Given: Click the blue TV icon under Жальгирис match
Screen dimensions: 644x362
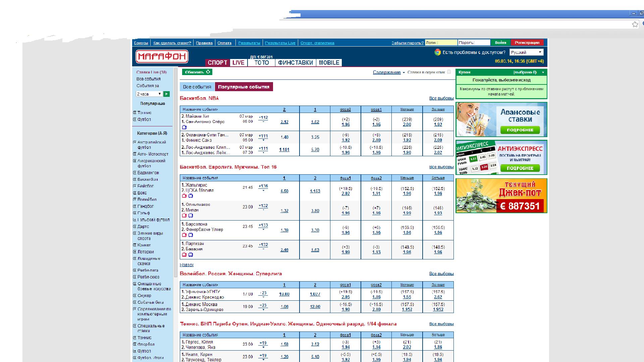Looking at the screenshot, I should pyautogui.click(x=191, y=196).
